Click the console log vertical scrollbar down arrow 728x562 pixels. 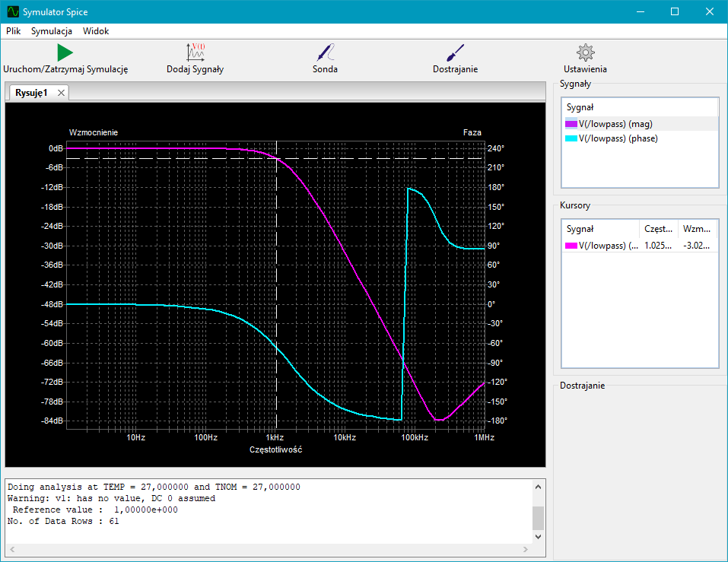pyautogui.click(x=539, y=535)
